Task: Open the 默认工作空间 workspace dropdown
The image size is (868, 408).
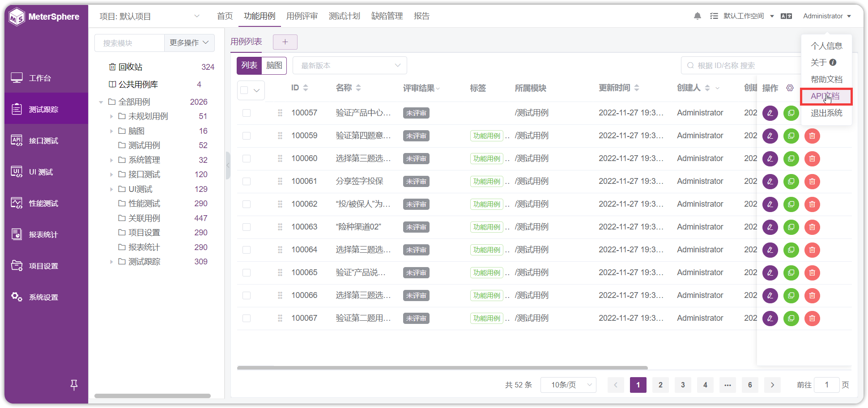Action: pos(748,16)
